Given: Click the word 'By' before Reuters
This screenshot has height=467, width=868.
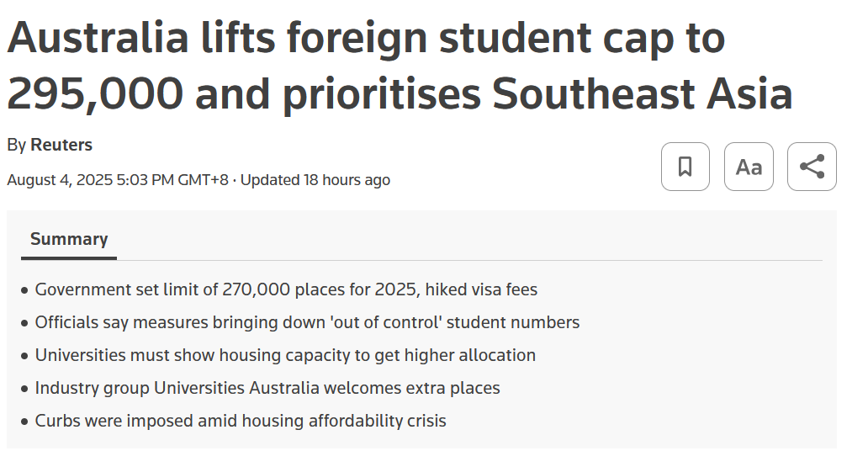Looking at the screenshot, I should [16, 145].
